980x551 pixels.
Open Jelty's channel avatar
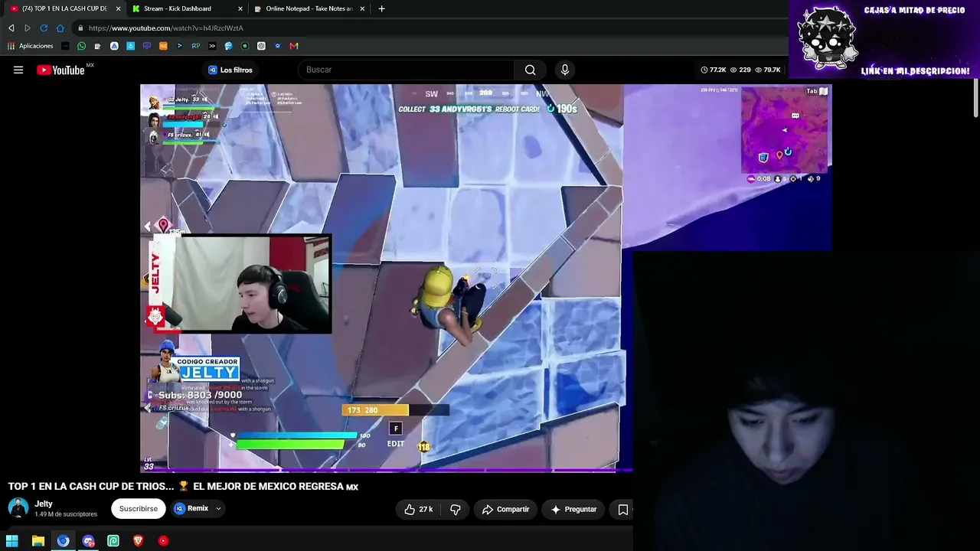(x=18, y=508)
